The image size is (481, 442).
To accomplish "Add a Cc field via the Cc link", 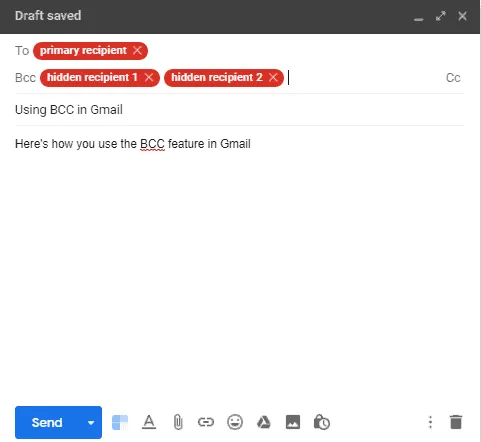I will (453, 78).
